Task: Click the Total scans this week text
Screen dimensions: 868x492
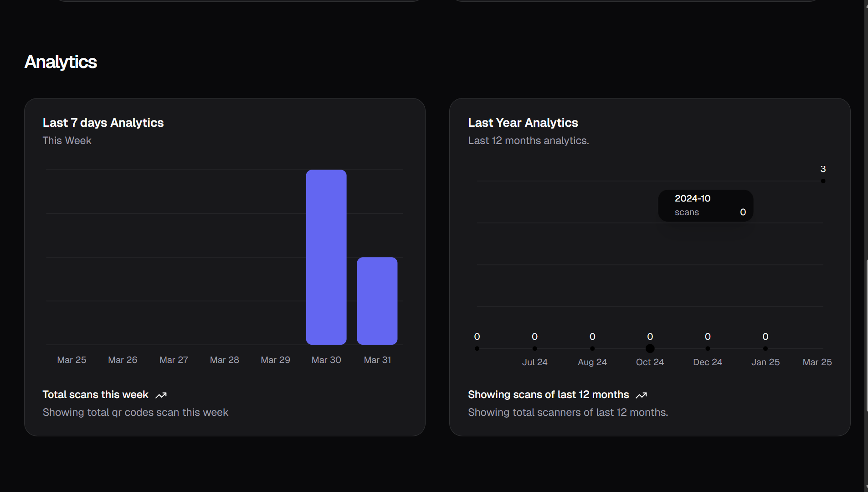Action: click(96, 394)
